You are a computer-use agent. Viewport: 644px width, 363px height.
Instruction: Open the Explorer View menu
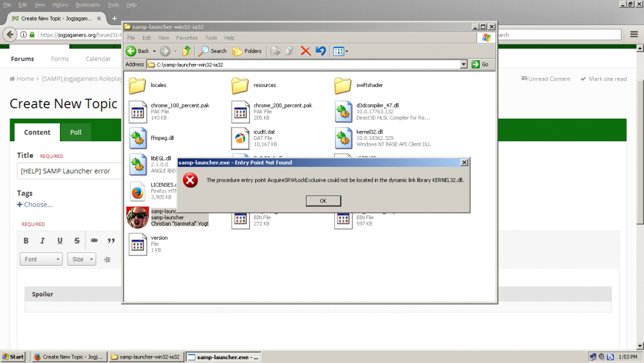(164, 38)
